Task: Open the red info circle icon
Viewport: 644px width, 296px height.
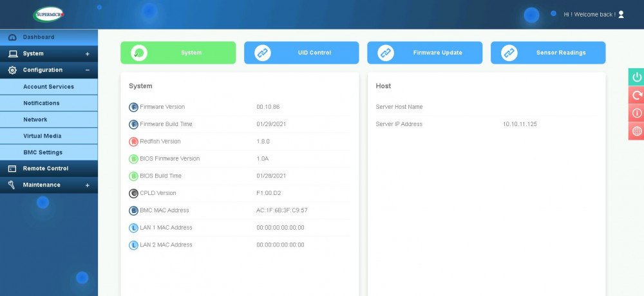Action: (637, 113)
